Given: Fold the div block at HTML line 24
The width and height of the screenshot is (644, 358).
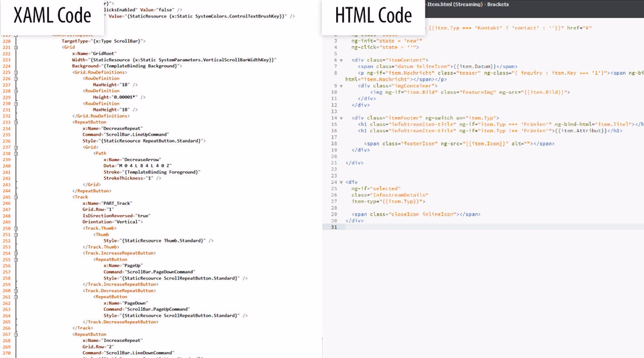Looking at the screenshot, I should coord(341,182).
